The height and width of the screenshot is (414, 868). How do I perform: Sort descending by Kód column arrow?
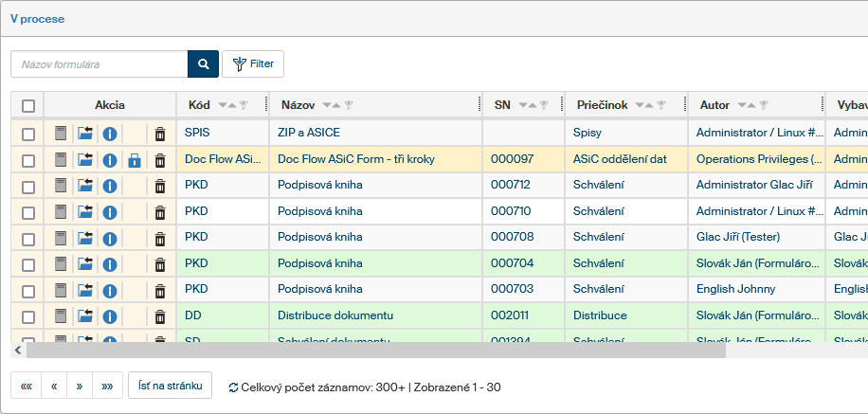pos(224,105)
